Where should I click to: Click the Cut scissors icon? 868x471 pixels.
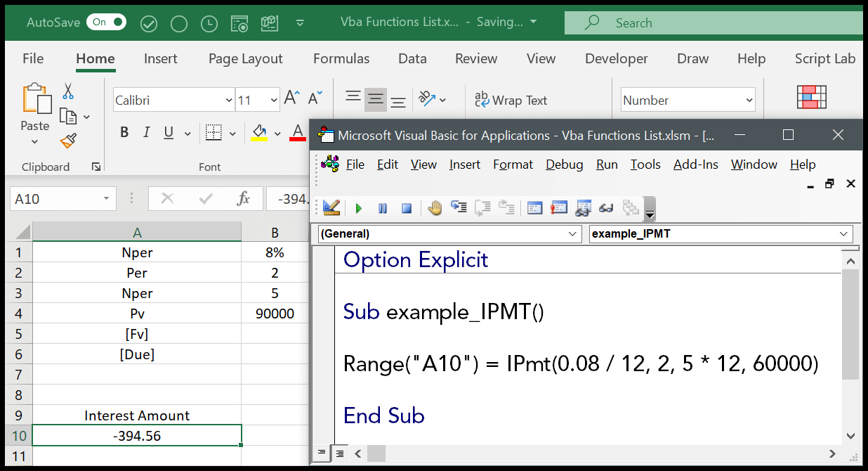click(x=68, y=91)
